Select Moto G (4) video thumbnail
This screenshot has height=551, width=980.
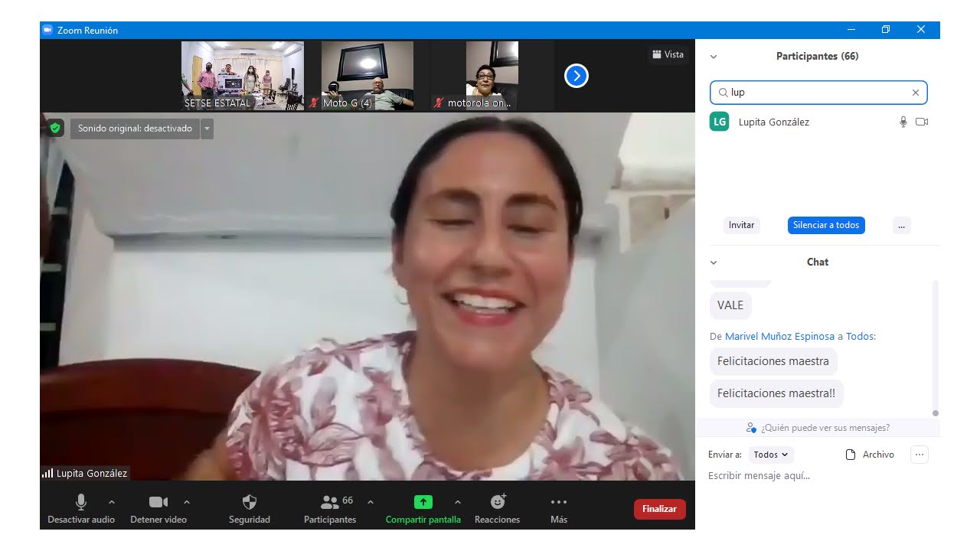coord(367,76)
